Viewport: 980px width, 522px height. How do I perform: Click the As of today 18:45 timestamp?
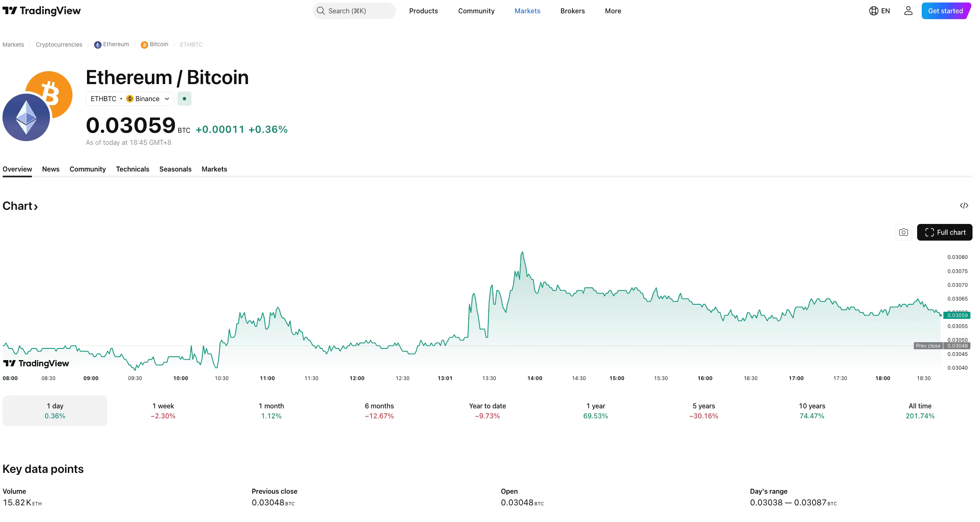point(128,142)
